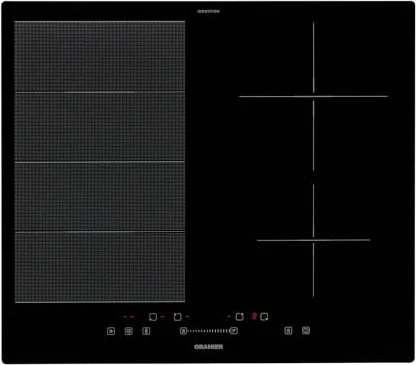Select the rear-left cooking zone icon
The height and width of the screenshot is (365, 416).
tap(178, 317)
